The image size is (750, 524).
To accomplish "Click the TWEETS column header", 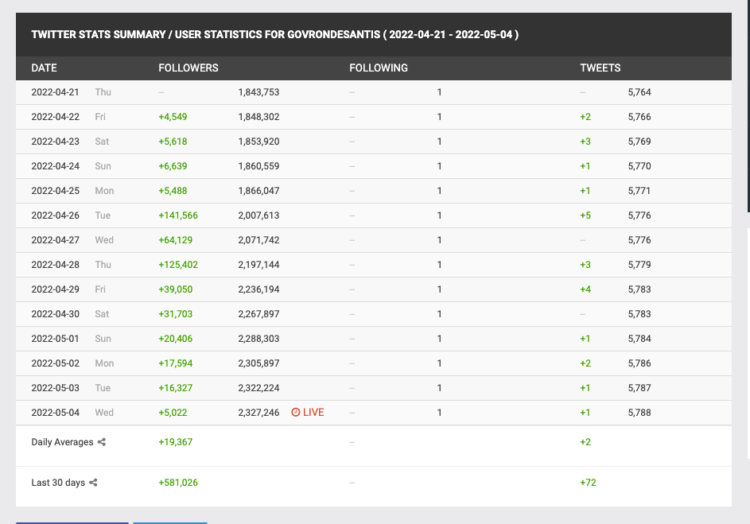I will pyautogui.click(x=600, y=68).
